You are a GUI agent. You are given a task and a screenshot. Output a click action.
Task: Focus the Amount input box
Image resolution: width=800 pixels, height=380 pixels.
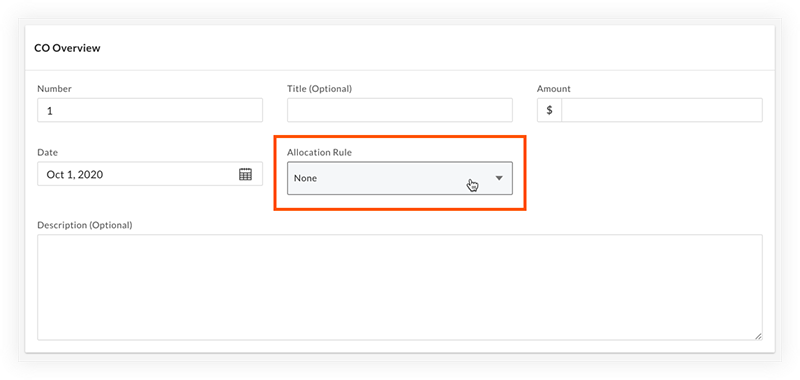[662, 110]
